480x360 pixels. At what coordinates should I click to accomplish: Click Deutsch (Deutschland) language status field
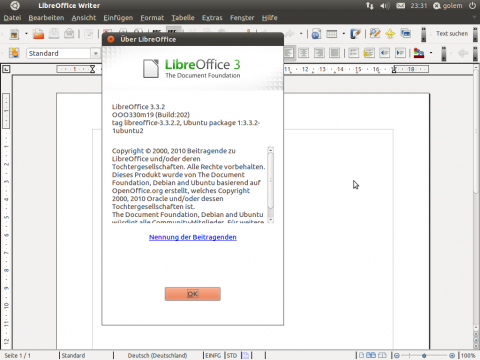157,355
